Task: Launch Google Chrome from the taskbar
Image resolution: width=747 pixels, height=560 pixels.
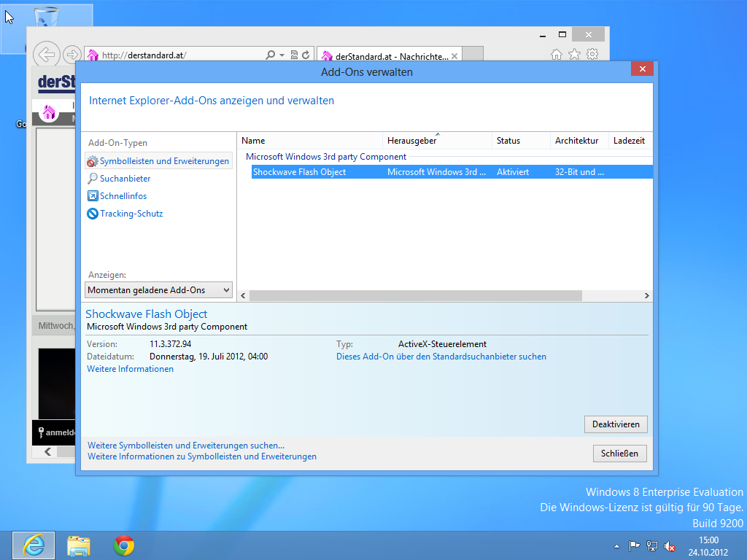Action: tap(124, 545)
